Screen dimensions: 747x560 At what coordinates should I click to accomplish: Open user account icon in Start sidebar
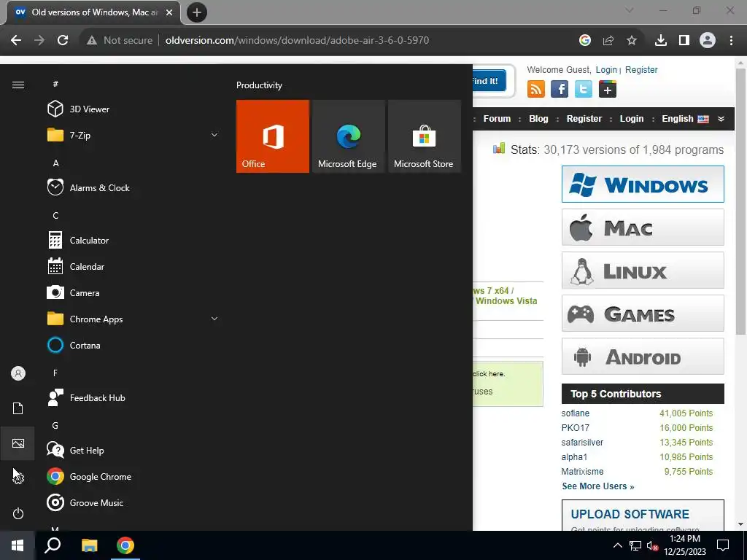(x=18, y=373)
